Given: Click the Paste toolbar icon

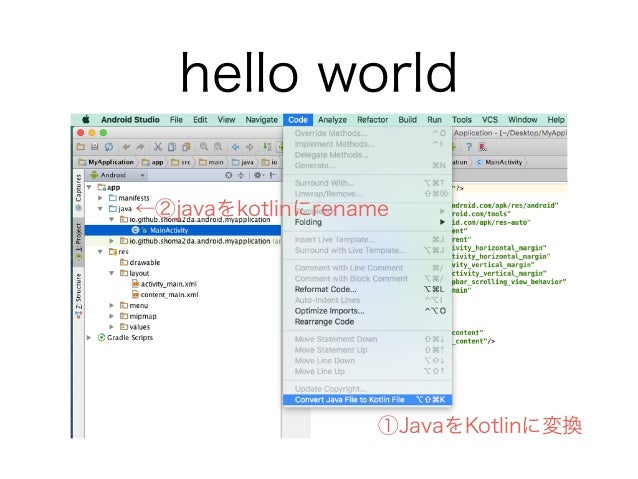Looking at the screenshot, I should coord(186,147).
